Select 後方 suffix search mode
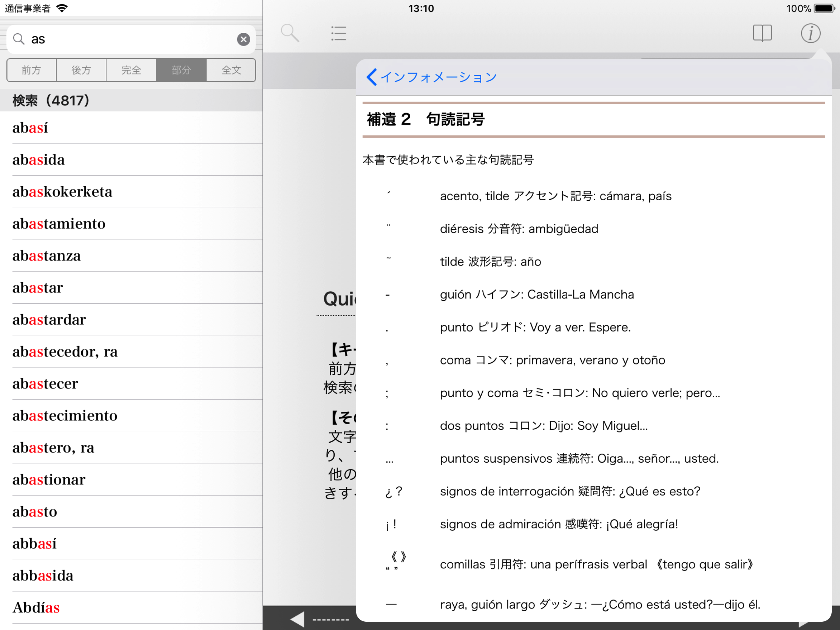 (81, 70)
